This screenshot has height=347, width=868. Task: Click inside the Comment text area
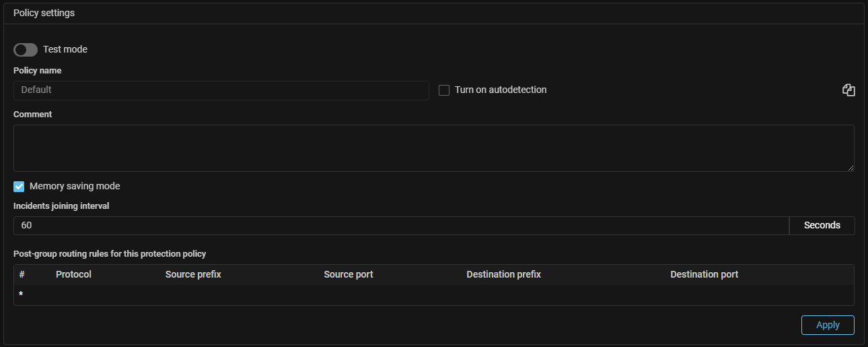(433, 148)
